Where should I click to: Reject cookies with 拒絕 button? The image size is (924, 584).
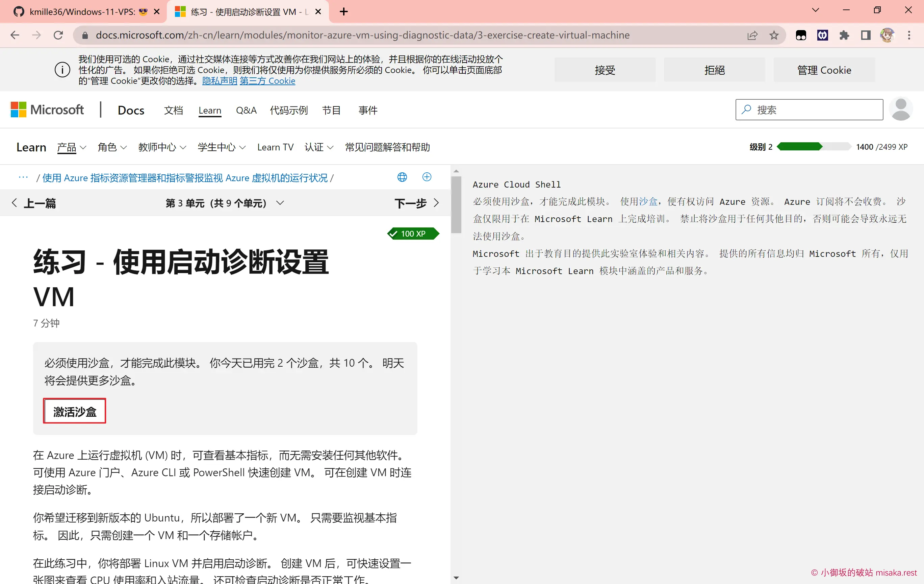click(714, 70)
